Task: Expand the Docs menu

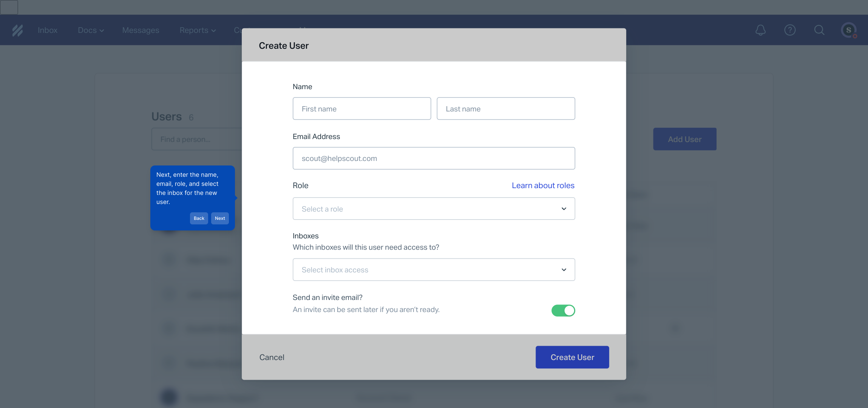Action: pyautogui.click(x=91, y=30)
